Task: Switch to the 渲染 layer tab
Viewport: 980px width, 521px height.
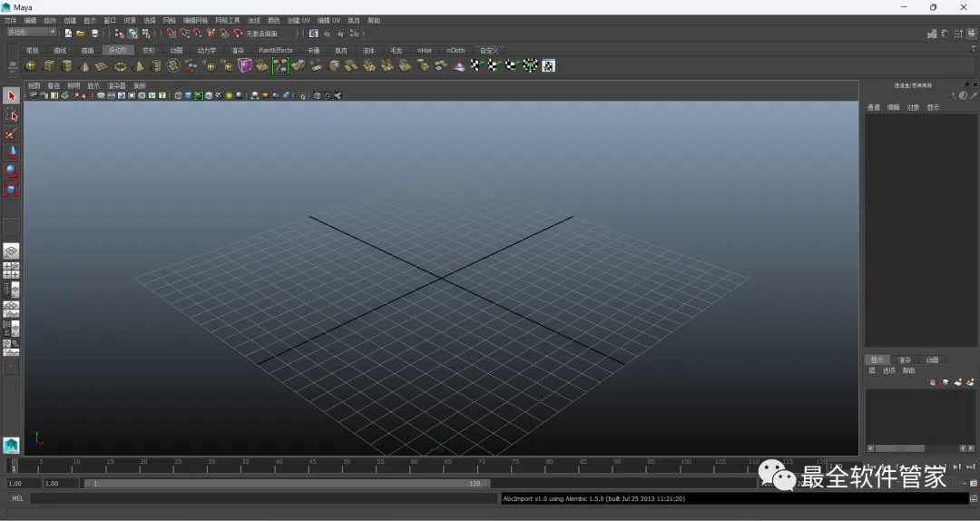Action: pyautogui.click(x=905, y=360)
